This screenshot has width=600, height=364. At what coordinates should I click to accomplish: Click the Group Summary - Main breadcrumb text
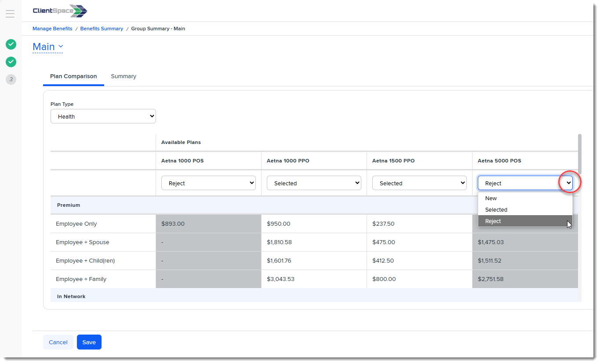[x=158, y=29]
